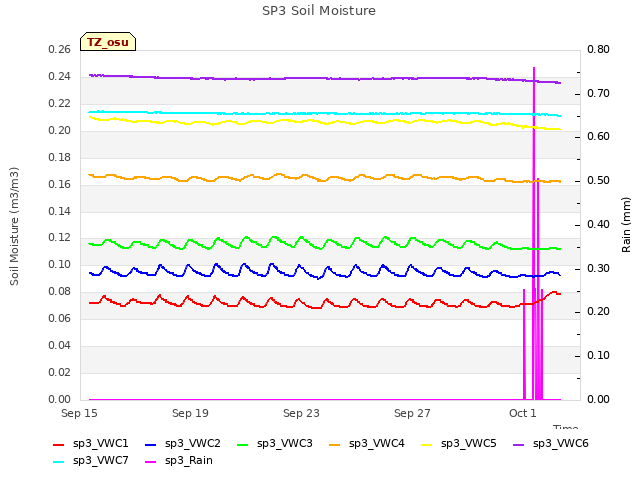Screen dimensions: 640x480
Task: Click the 0.60 rain axis value
Action: point(598,137)
